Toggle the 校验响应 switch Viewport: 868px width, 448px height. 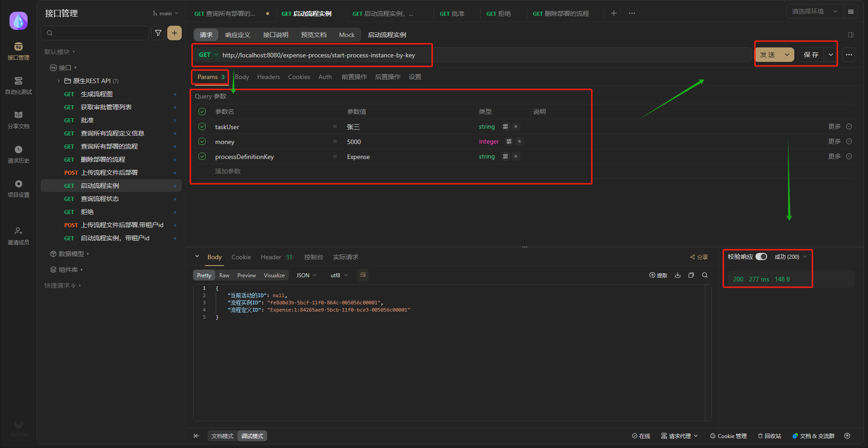(x=761, y=257)
